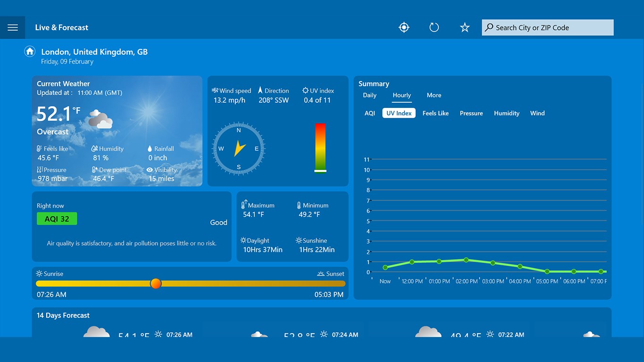This screenshot has height=362, width=644.
Task: Click the sun position slider thumb
Action: tap(156, 283)
